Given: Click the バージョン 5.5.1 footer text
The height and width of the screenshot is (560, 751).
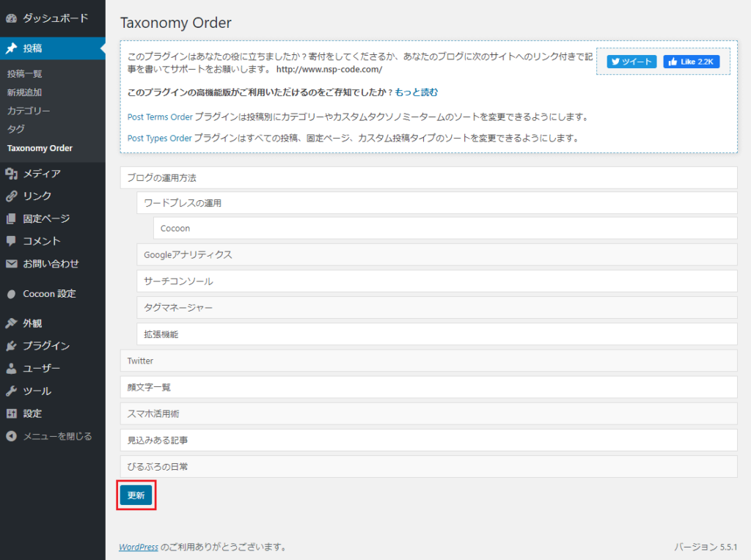Looking at the screenshot, I should pos(706,547).
